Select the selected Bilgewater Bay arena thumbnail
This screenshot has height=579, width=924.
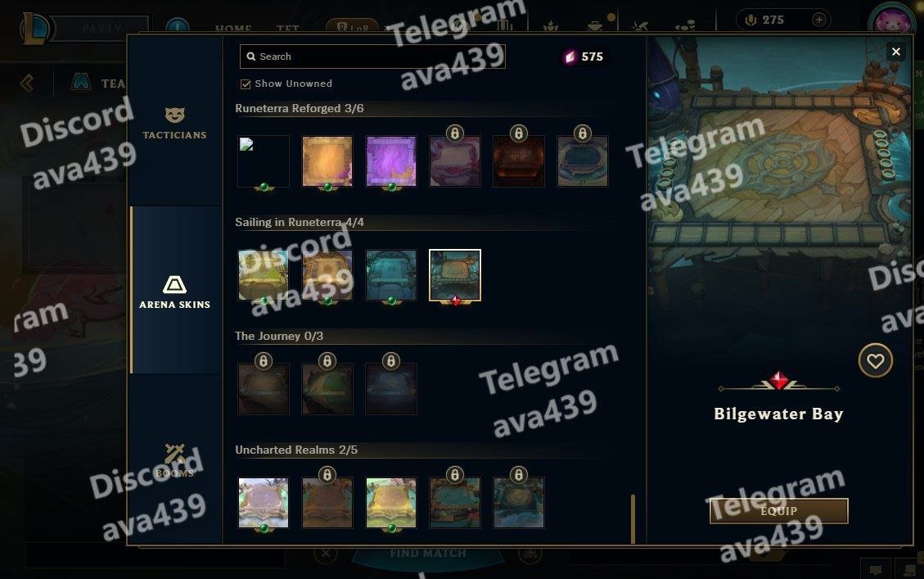455,275
